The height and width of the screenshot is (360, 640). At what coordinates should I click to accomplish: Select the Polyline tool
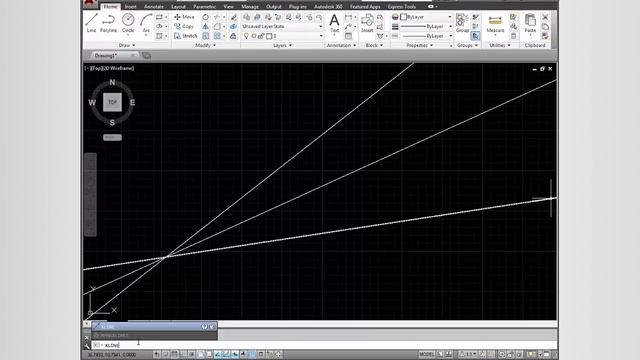coord(109,22)
